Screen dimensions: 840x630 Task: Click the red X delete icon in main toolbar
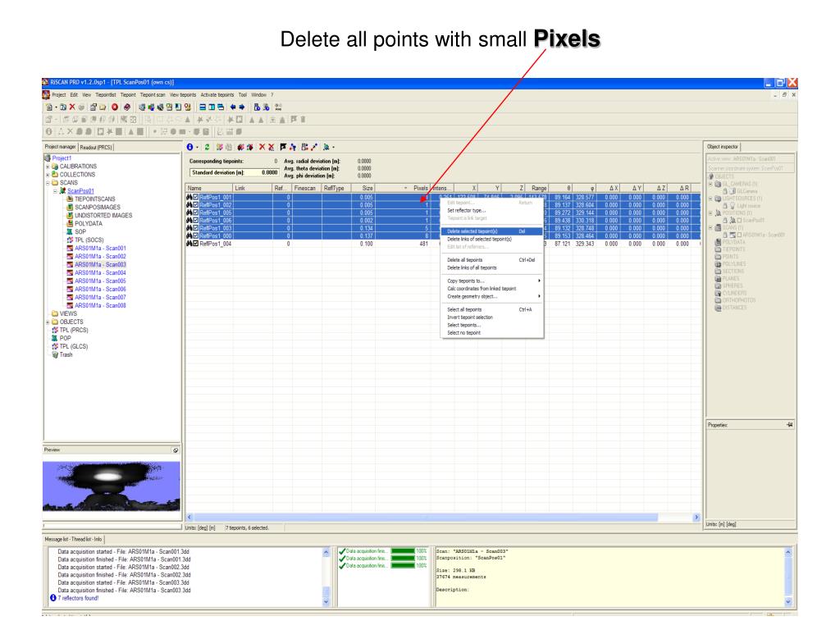[72, 107]
